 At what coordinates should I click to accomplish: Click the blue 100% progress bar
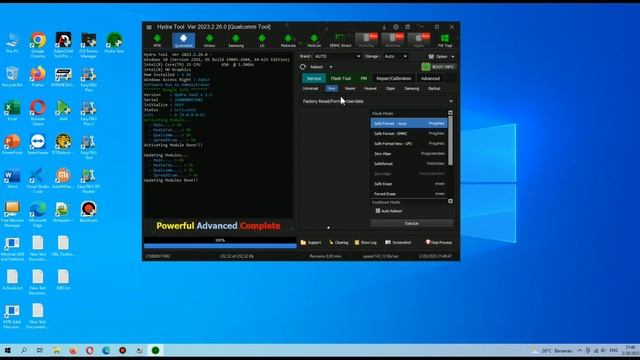click(220, 246)
